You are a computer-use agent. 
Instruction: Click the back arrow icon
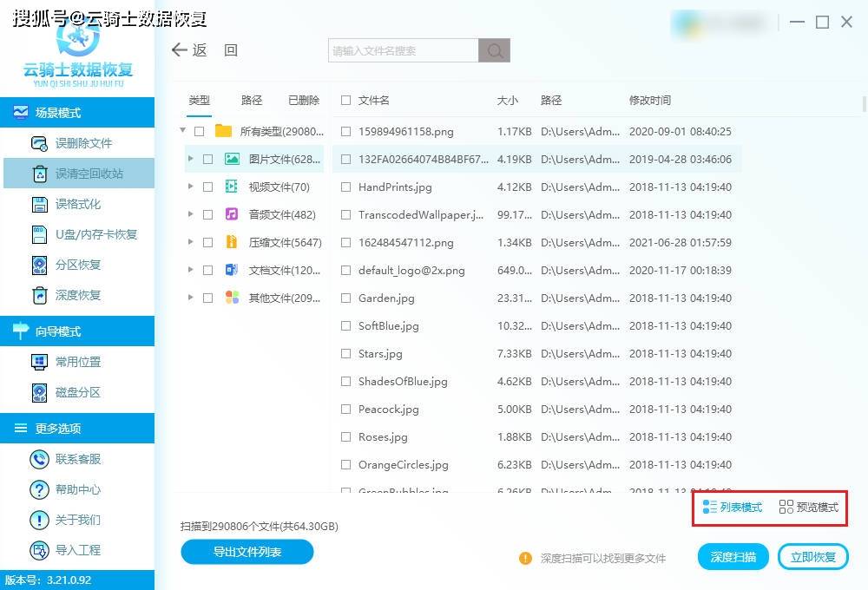point(180,50)
